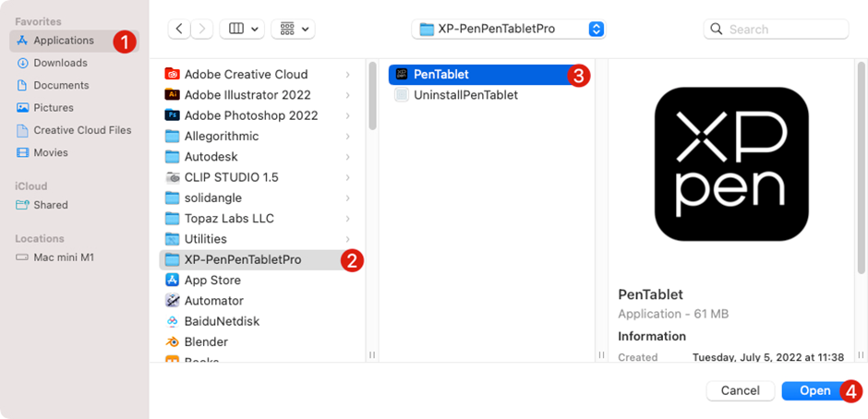This screenshot has width=868, height=419.
Task: Click the back navigation arrow
Action: point(180,29)
